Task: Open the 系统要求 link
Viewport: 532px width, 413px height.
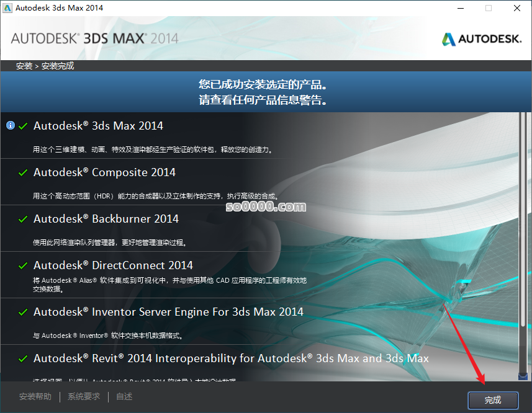Action: click(x=84, y=397)
